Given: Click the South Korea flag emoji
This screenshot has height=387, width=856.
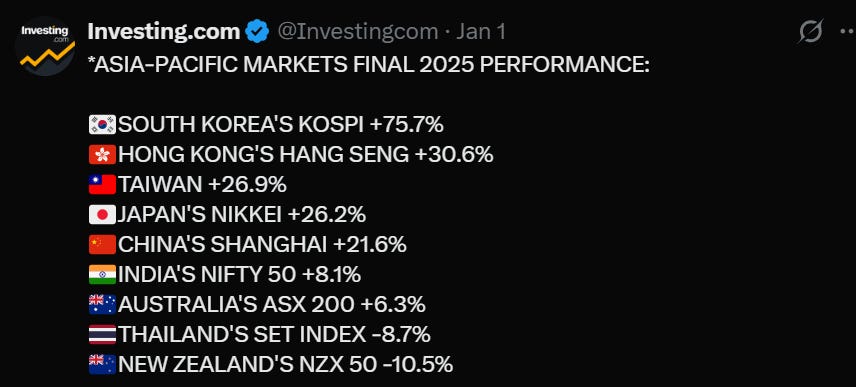Looking at the screenshot, I should 102,124.
